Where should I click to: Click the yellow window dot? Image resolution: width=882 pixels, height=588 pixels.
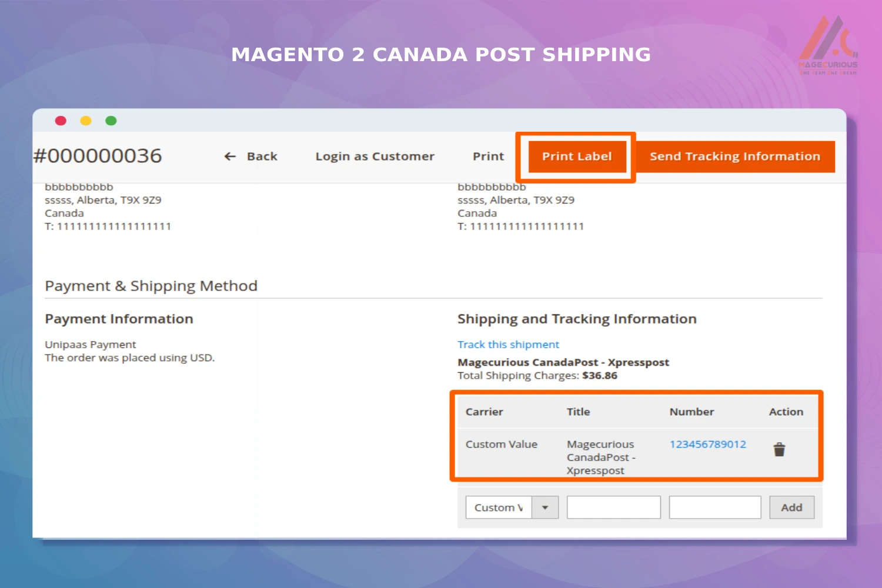[x=86, y=120]
